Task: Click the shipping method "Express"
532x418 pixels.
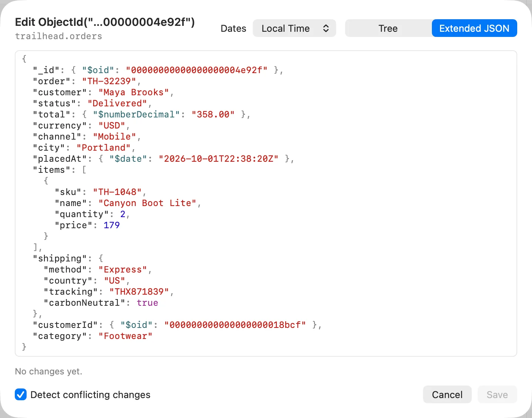Action: point(123,270)
